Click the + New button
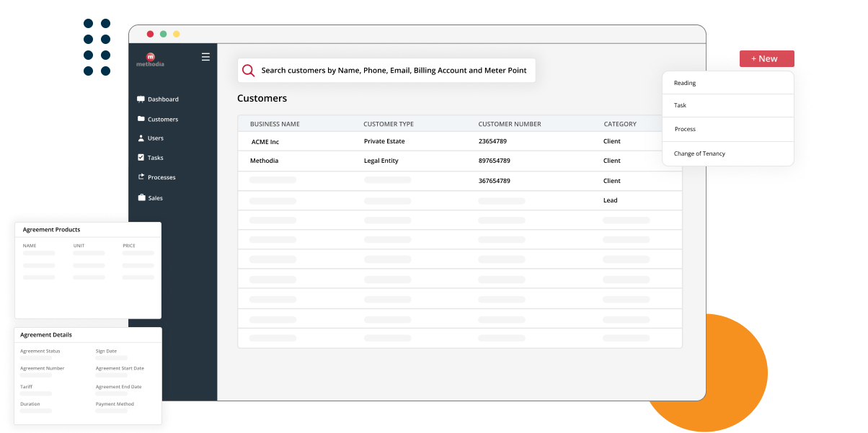Viewport: 868px width, 433px height. (766, 58)
